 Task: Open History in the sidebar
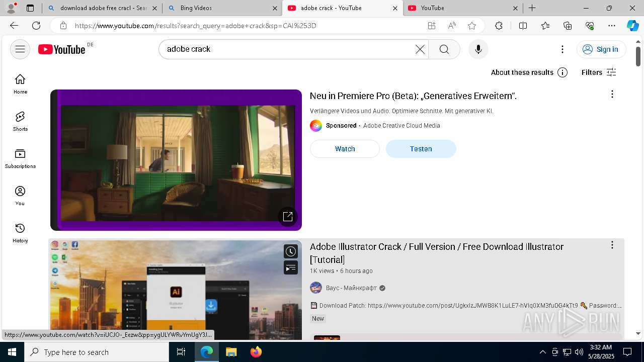tap(20, 233)
